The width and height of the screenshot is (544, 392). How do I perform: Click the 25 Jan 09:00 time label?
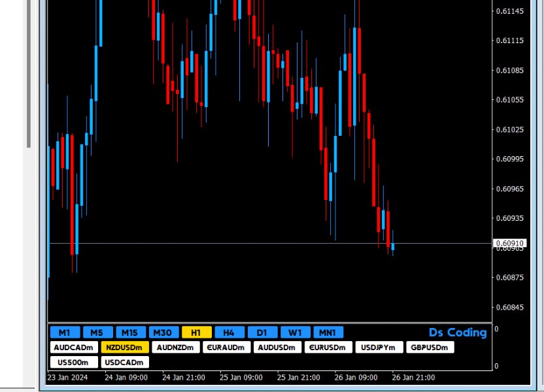(241, 378)
